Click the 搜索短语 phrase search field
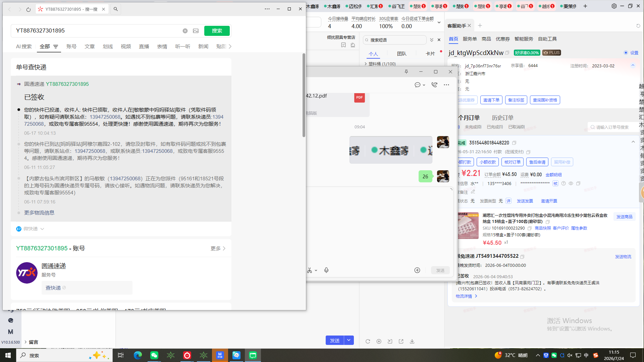644x362 pixels. pyautogui.click(x=395, y=40)
